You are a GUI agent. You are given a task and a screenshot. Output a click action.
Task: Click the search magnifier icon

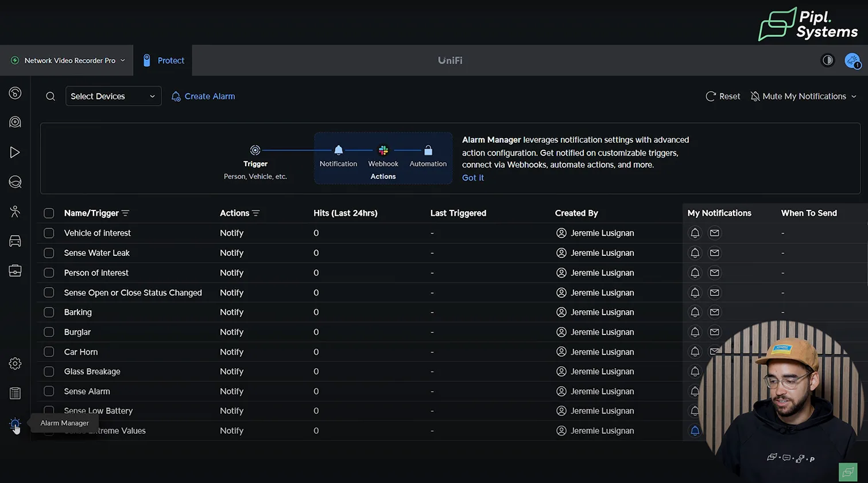pyautogui.click(x=51, y=96)
